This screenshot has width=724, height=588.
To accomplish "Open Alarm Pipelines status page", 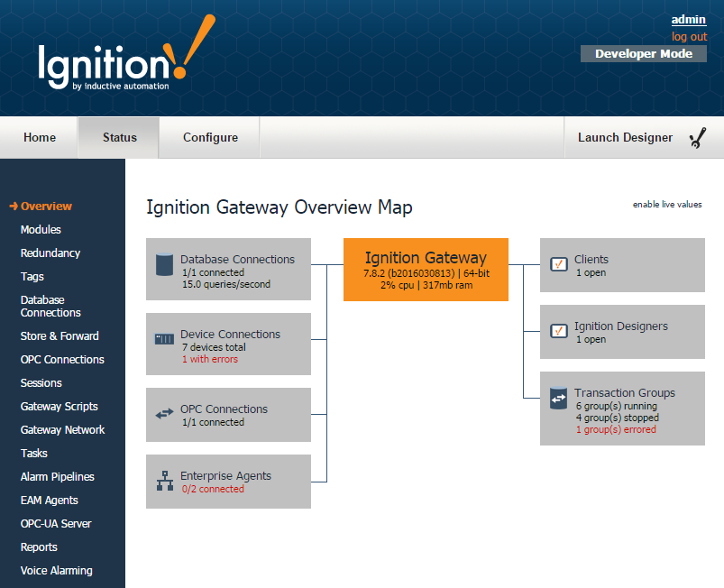I will (x=58, y=477).
